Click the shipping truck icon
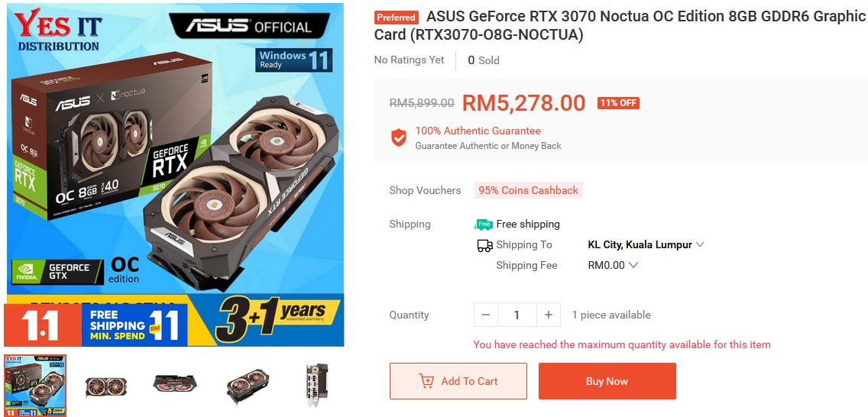 (484, 245)
